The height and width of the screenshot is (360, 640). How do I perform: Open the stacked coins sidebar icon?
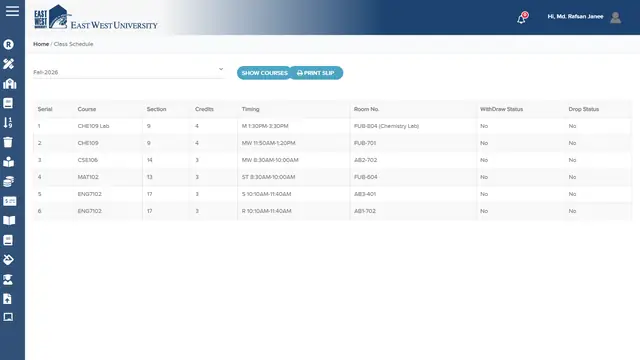[x=9, y=181]
